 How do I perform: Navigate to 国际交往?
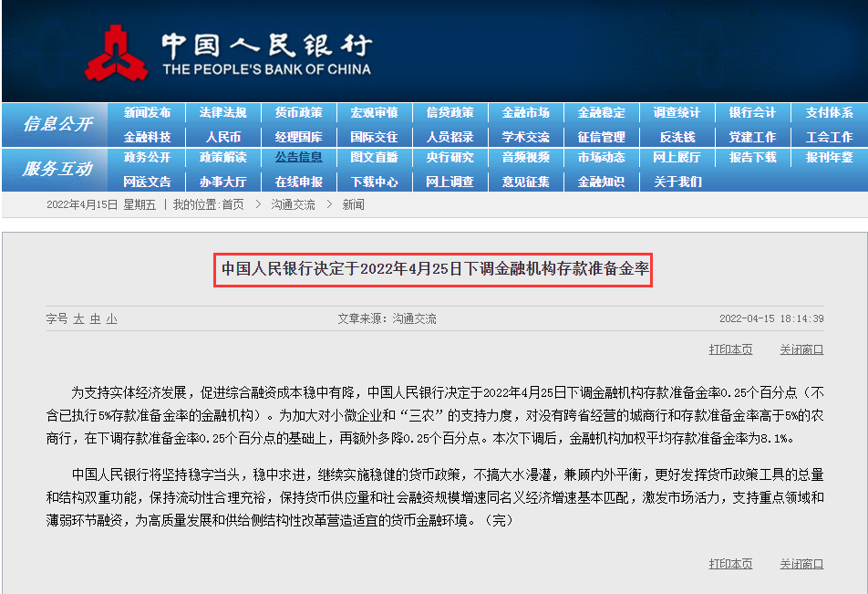pyautogui.click(x=374, y=137)
